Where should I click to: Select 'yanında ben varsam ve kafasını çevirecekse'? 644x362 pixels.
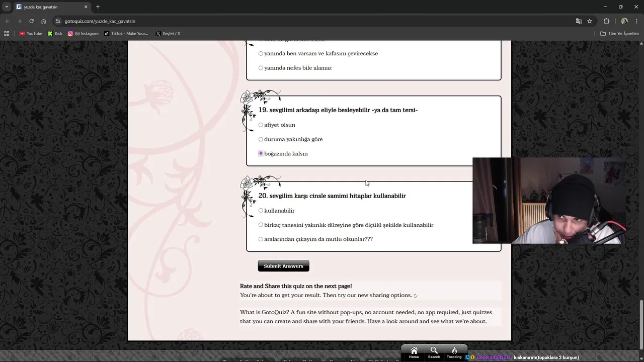click(261, 53)
